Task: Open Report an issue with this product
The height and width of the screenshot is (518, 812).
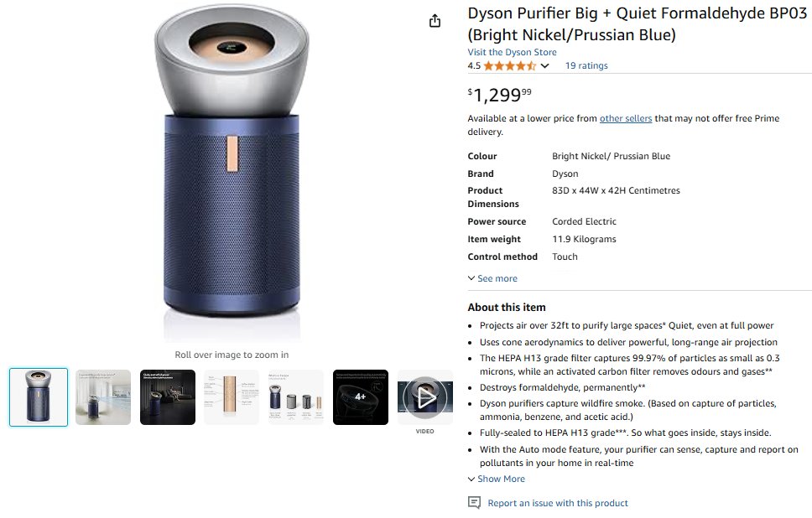Action: [558, 503]
